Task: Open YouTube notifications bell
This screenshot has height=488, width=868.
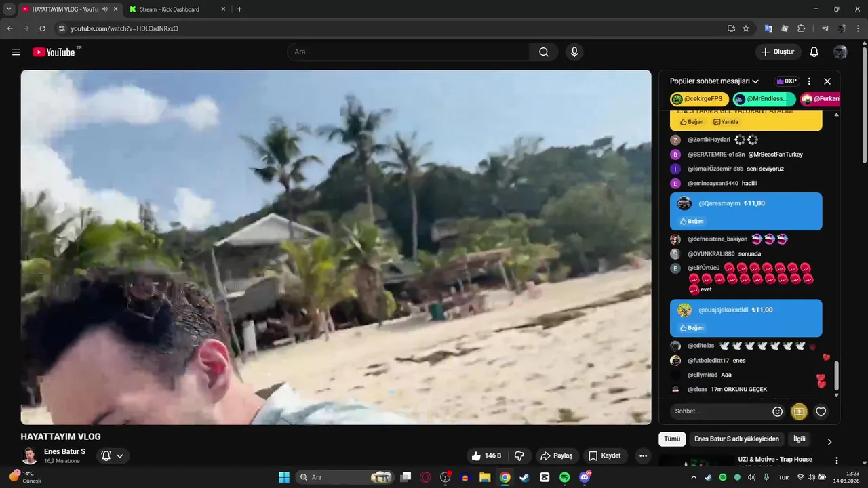Action: [x=814, y=52]
